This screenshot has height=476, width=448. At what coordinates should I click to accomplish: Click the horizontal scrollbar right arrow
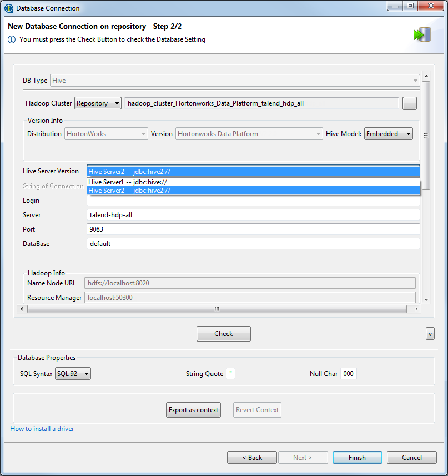point(417,309)
